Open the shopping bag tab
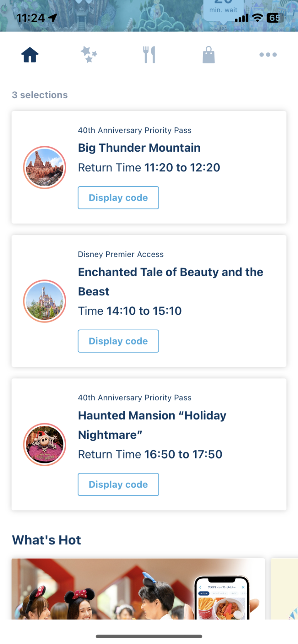The image size is (298, 644). (209, 55)
